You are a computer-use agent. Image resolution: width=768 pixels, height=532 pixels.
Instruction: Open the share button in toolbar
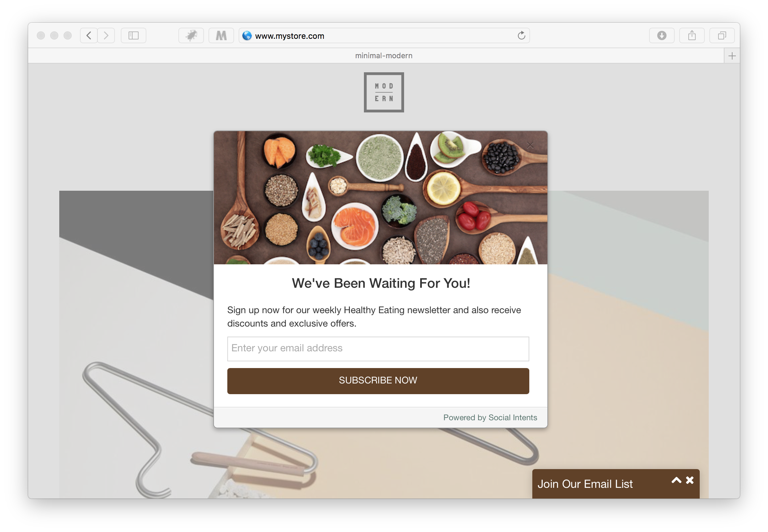click(x=692, y=35)
